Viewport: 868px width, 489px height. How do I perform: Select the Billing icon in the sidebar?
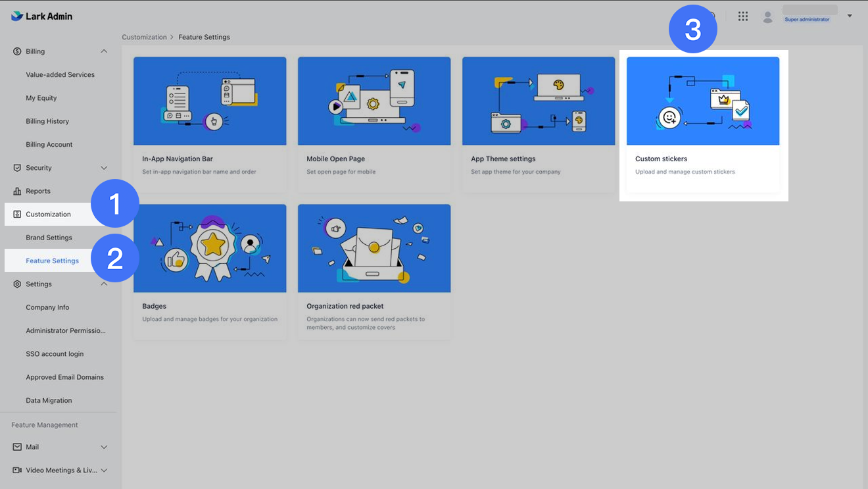(x=16, y=51)
